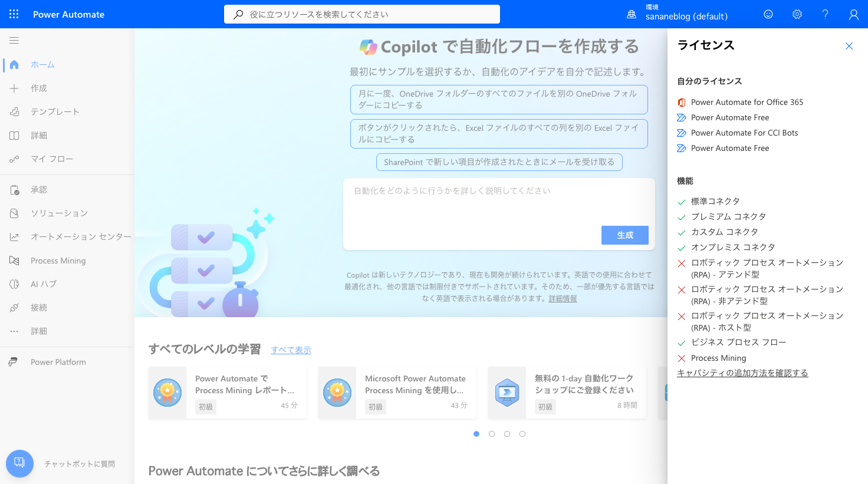Open the すべて表示 link
This screenshot has height=484, width=868.
point(291,350)
